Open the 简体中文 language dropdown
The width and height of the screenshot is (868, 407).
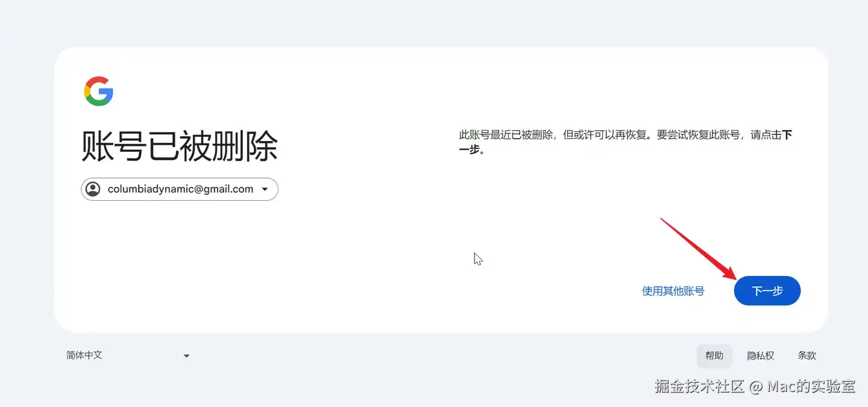point(128,356)
